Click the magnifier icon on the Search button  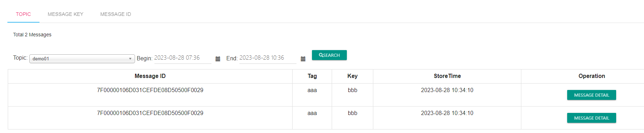[321, 55]
